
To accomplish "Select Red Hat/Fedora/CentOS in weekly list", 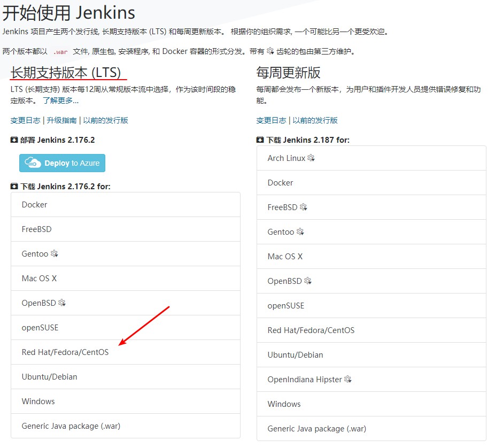I will coord(372,330).
